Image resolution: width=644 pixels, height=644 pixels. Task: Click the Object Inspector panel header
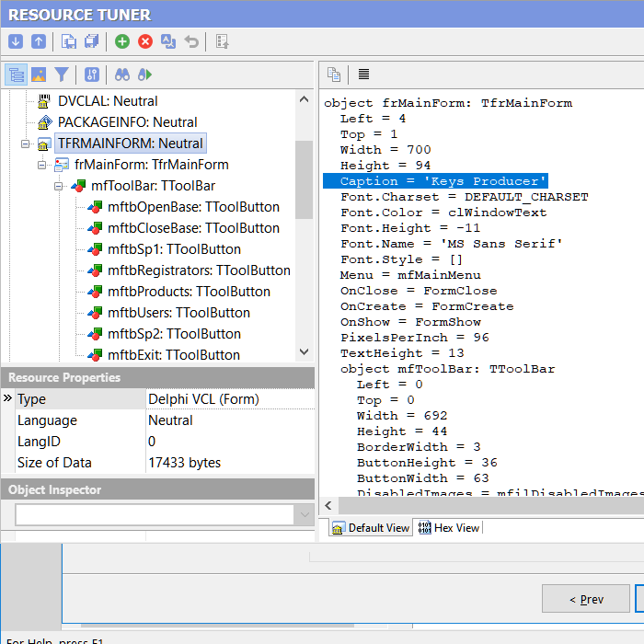[x=158, y=490]
